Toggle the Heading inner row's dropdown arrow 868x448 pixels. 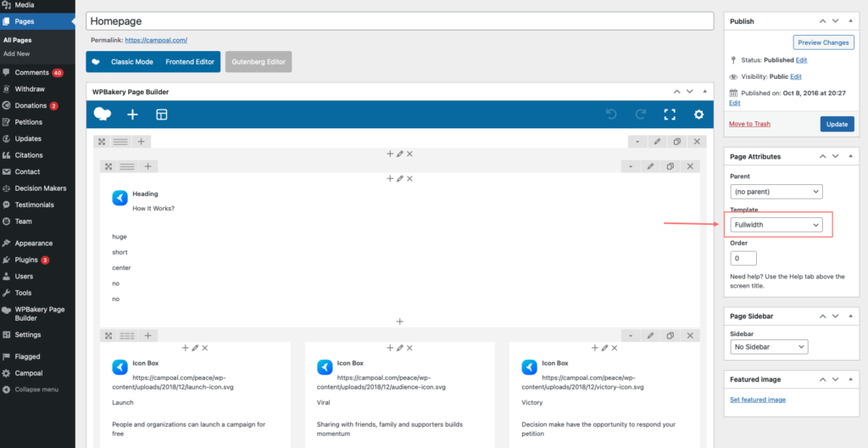(x=631, y=165)
